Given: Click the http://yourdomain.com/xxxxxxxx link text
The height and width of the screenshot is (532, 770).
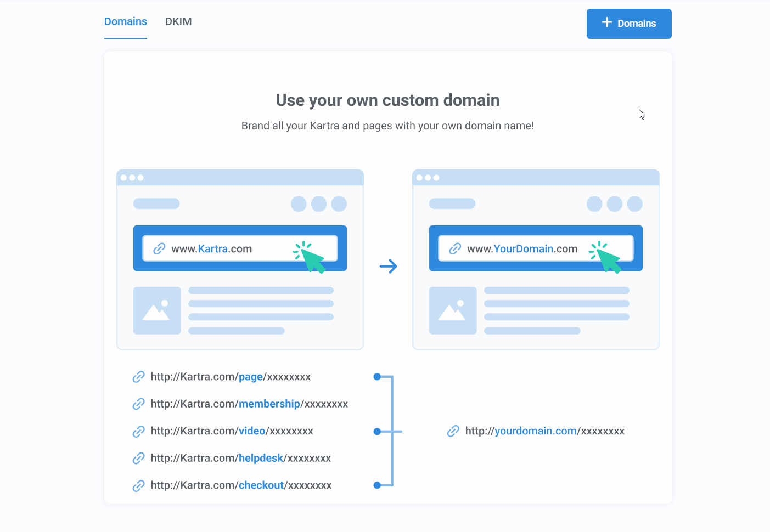Looking at the screenshot, I should pyautogui.click(x=544, y=431).
